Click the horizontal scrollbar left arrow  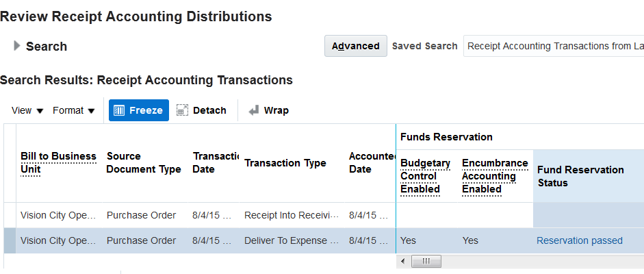[402, 262]
